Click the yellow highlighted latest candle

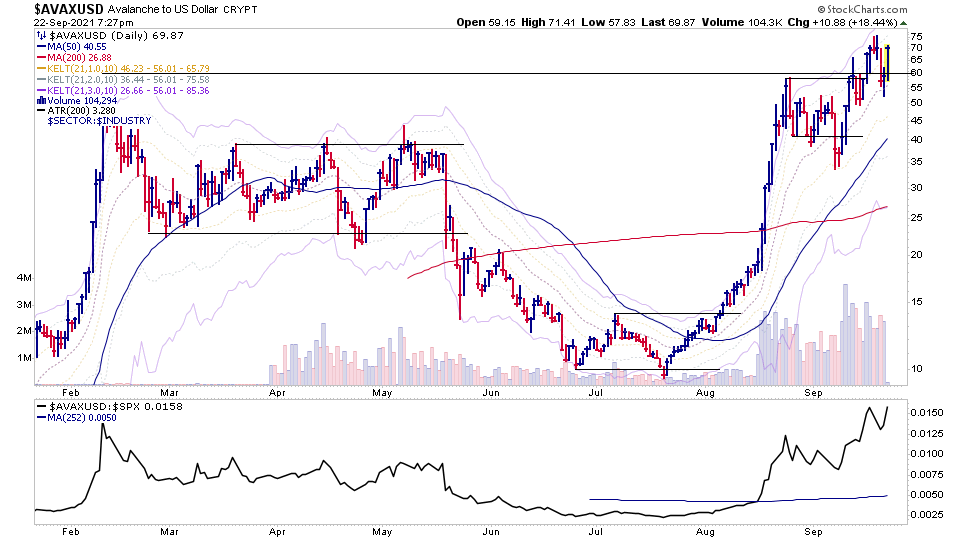tap(888, 63)
